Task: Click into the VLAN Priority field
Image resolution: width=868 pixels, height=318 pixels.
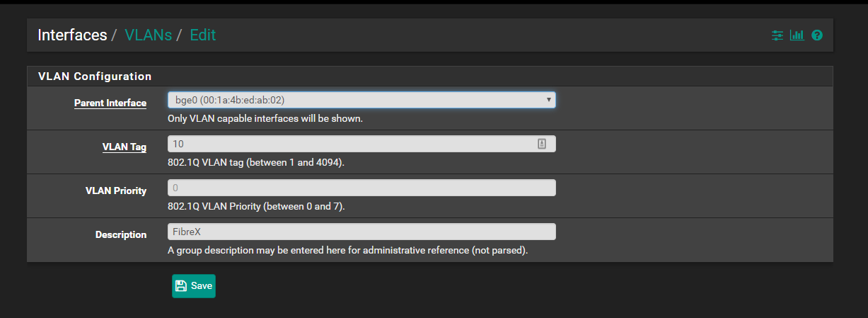Action: [361, 188]
